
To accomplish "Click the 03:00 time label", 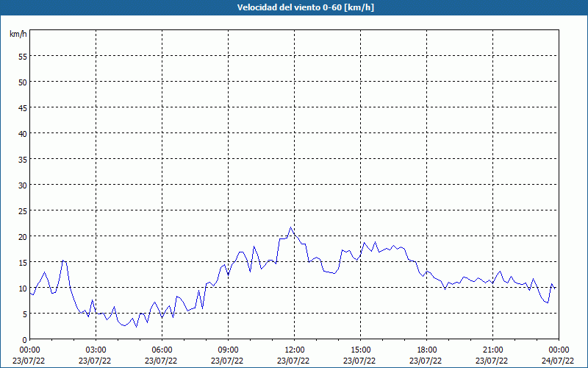I will [x=96, y=350].
